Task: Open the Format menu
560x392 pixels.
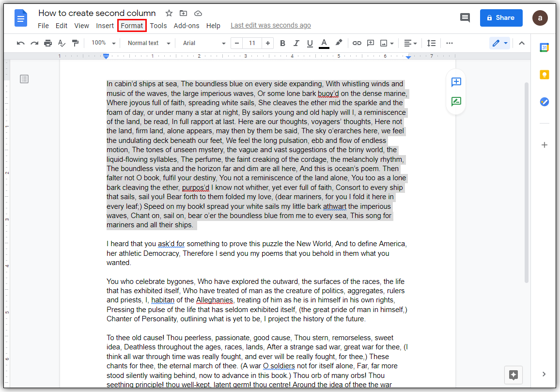Action: pyautogui.click(x=132, y=26)
